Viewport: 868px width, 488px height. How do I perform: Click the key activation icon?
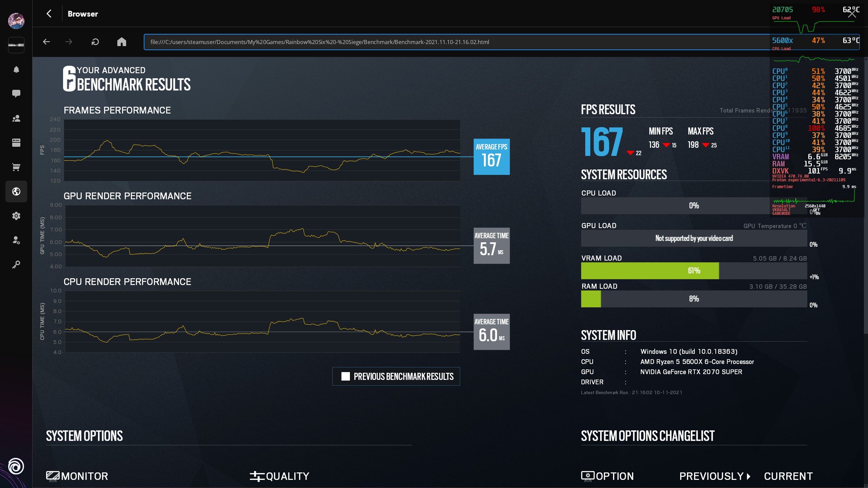pyautogui.click(x=16, y=265)
